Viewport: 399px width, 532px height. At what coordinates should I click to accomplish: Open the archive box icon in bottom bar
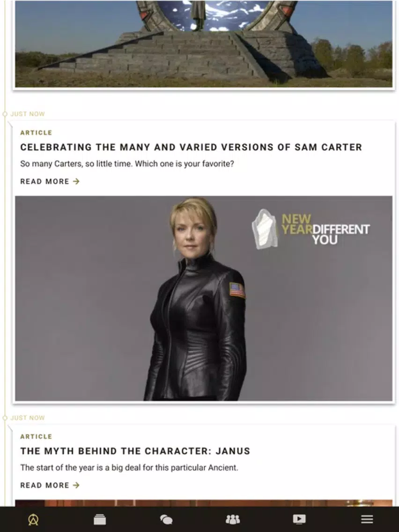tap(100, 519)
